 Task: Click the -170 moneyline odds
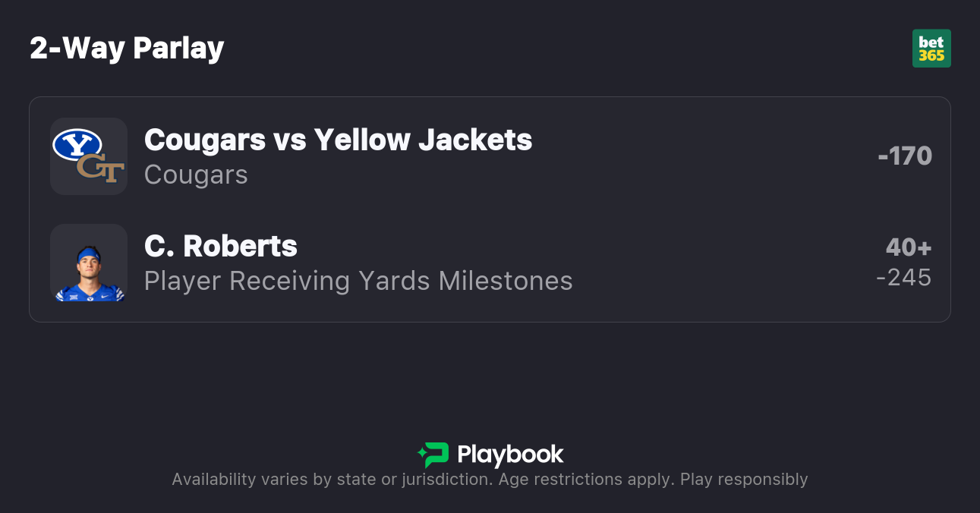point(905,156)
